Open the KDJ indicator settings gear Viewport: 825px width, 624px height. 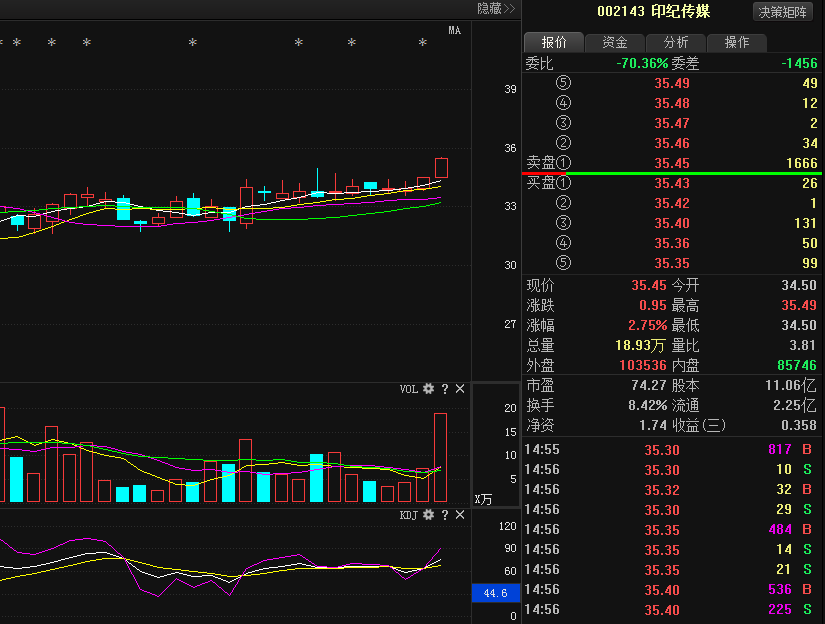[x=429, y=515]
